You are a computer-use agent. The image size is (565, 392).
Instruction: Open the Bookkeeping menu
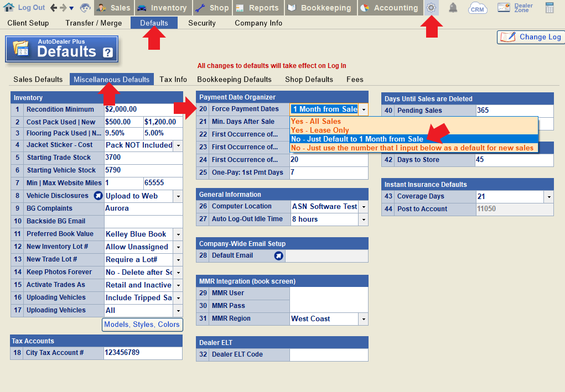pyautogui.click(x=321, y=8)
